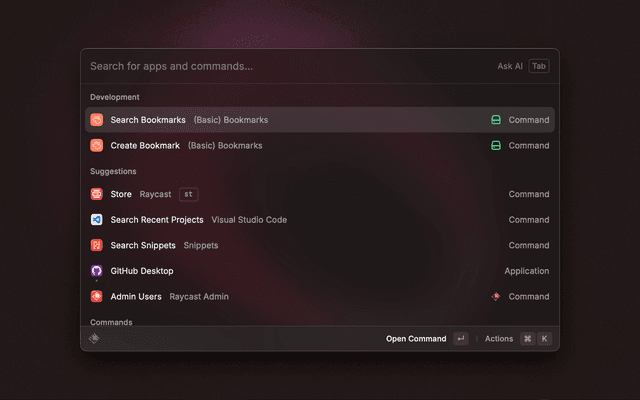This screenshot has height=400, width=640.
Task: Click the Search Snippets icon
Action: pos(97,246)
